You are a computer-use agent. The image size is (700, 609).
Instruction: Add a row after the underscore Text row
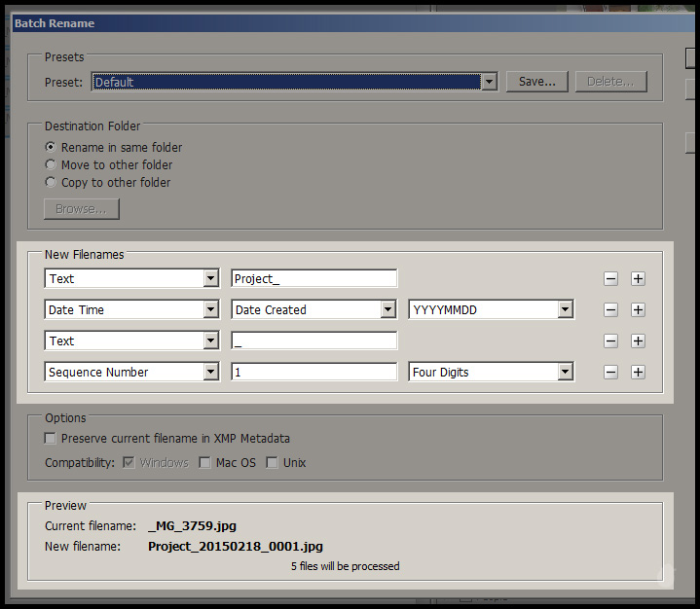point(638,341)
